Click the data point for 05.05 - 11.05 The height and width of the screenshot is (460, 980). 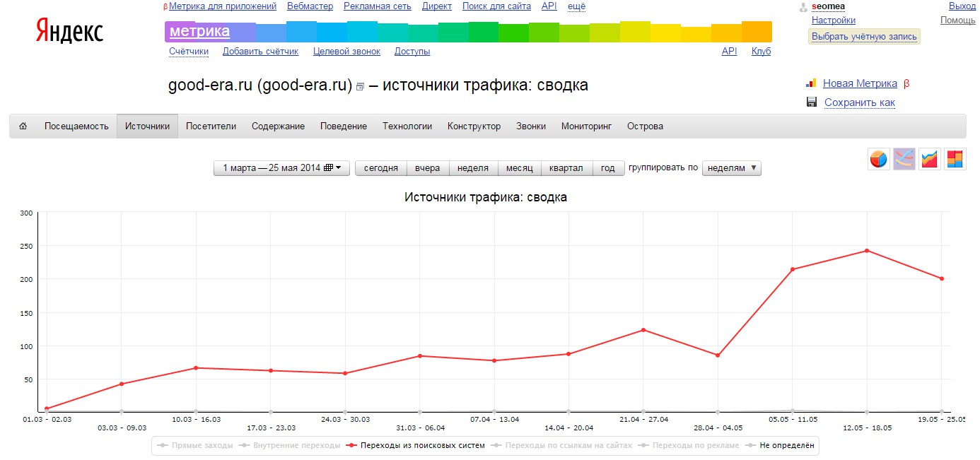[x=793, y=269]
